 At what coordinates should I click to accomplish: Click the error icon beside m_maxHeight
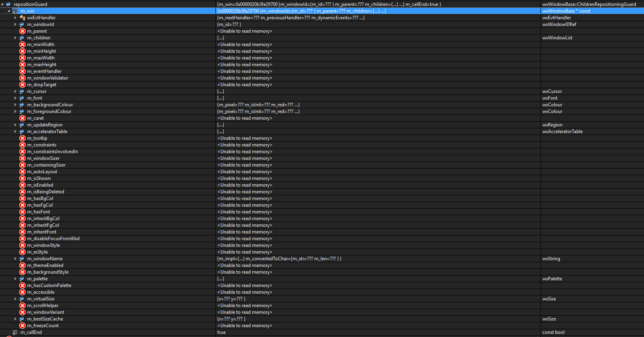click(22, 65)
